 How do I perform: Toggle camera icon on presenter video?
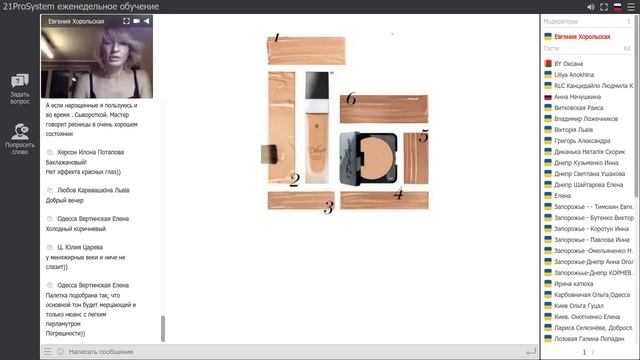point(136,21)
